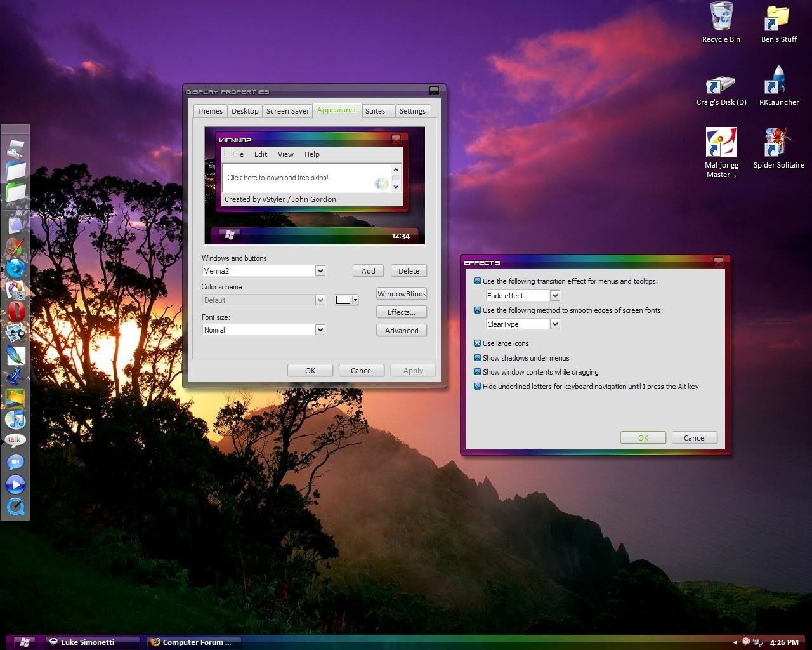The image size is (812, 650).
Task: Click OK in Display Properties
Action: [310, 371]
